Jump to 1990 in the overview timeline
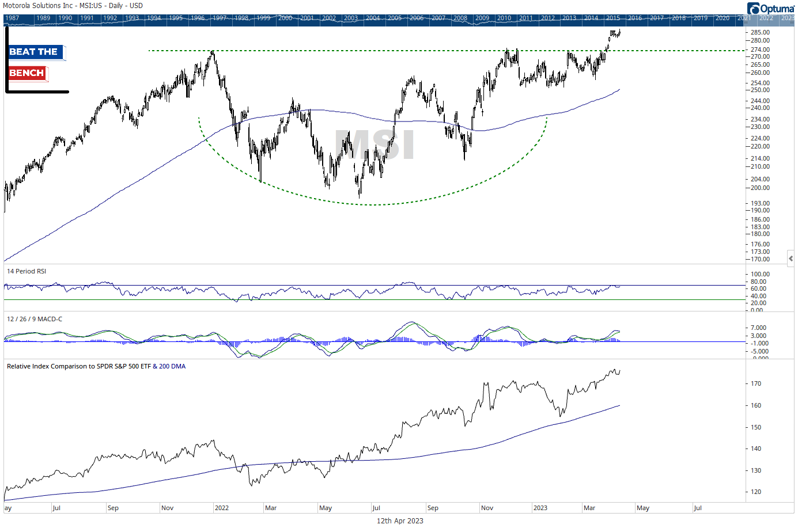This screenshot has width=798, height=532. 65,18
